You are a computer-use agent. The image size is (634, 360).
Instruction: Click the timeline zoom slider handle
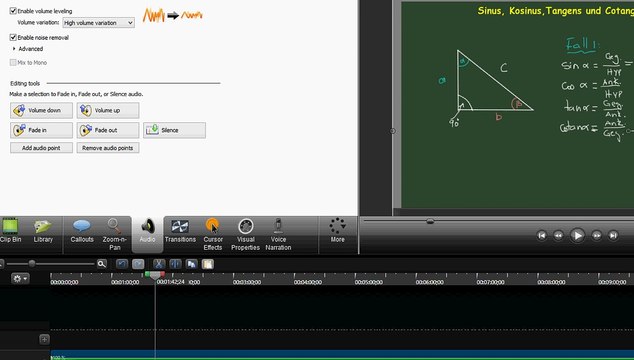pyautogui.click(x=32, y=264)
